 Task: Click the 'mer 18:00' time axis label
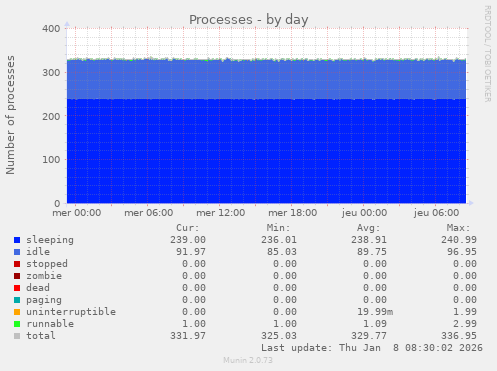pos(293,213)
